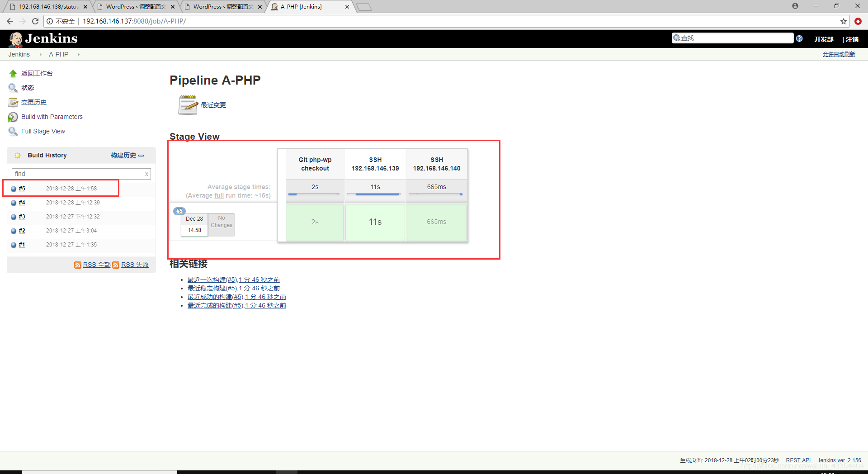
Task: Click the Build with Parameters clock icon
Action: point(13,117)
